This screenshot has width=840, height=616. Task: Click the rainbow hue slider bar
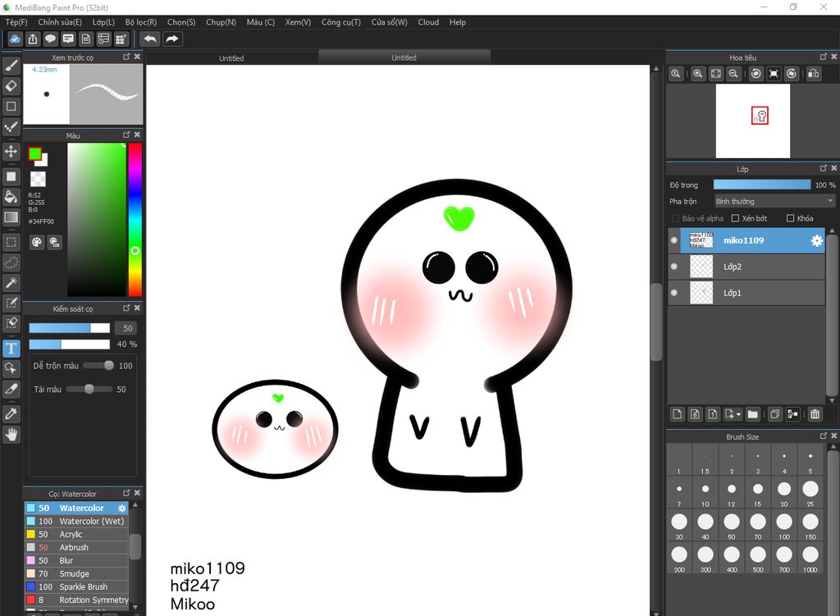tap(135, 220)
